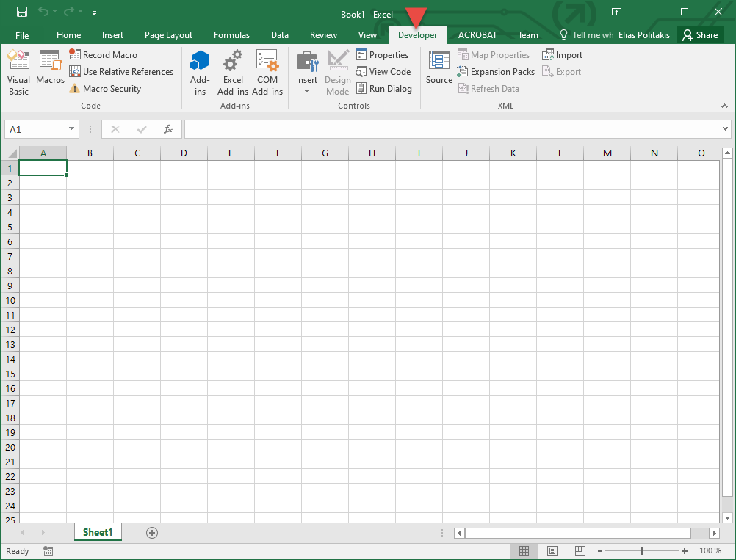Click the Share button
This screenshot has height=560, width=736.
click(x=700, y=35)
